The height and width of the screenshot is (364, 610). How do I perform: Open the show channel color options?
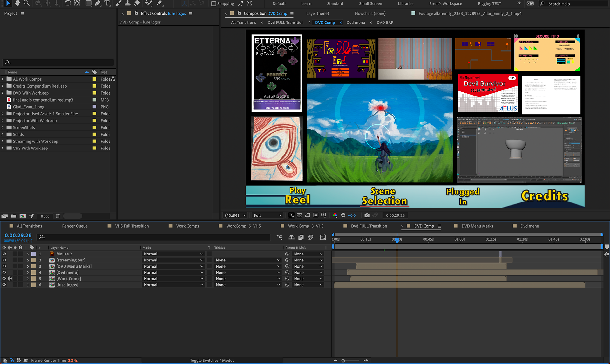click(335, 215)
